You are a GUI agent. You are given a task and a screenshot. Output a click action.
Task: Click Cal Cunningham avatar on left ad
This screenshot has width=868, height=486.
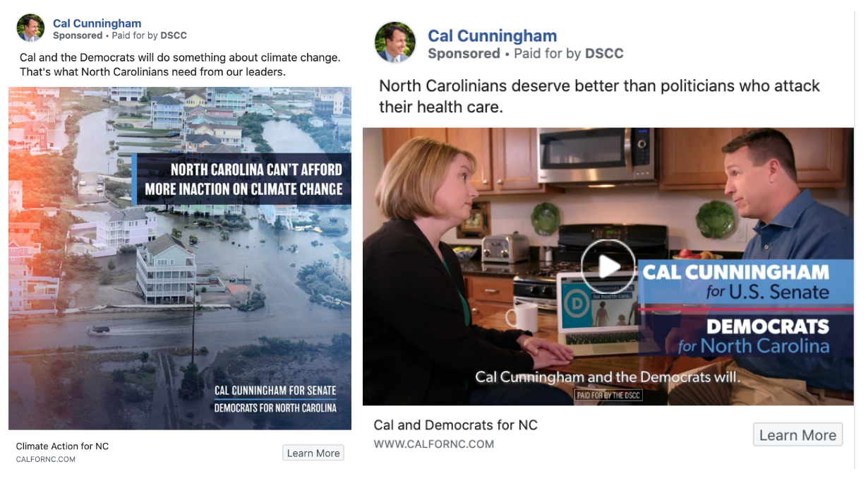(x=30, y=28)
